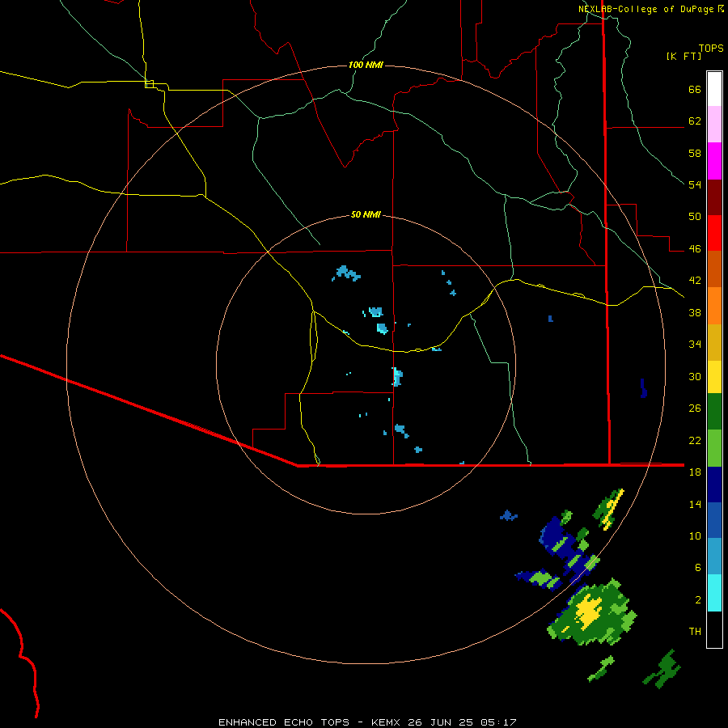Click the legend value "66"

pyautogui.click(x=695, y=89)
